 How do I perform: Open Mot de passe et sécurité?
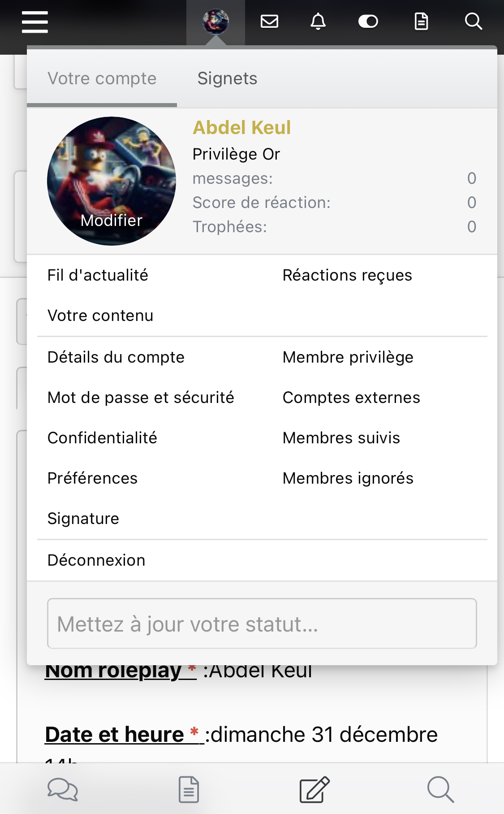141,398
